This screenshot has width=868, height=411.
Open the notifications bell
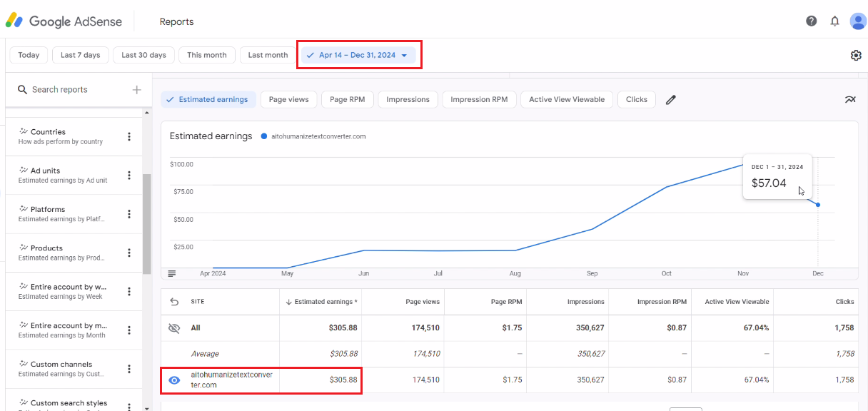tap(834, 21)
